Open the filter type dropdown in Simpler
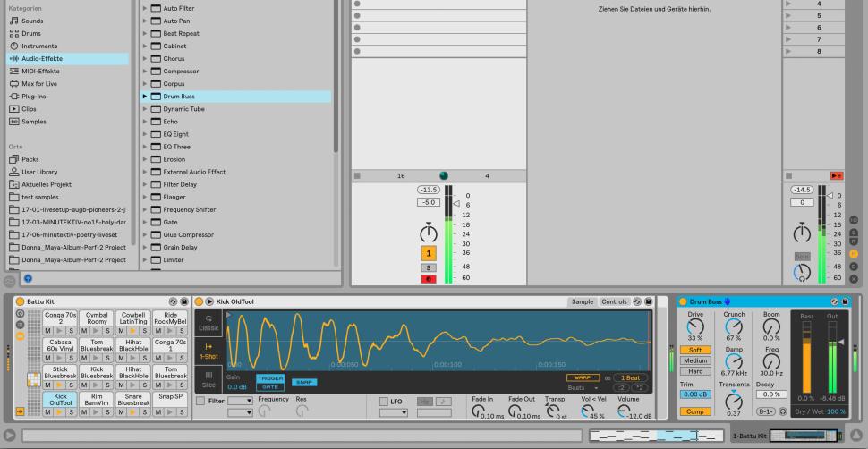The width and height of the screenshot is (868, 449). pos(240,401)
